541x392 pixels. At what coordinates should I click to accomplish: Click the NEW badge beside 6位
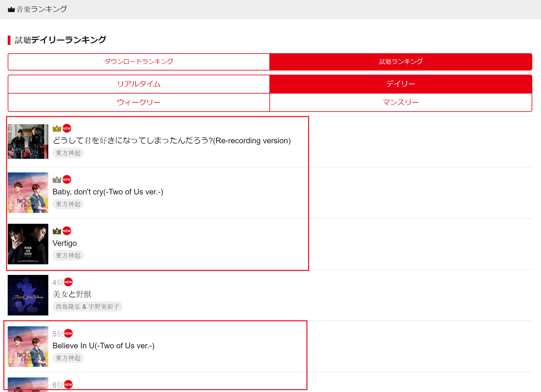[68, 384]
